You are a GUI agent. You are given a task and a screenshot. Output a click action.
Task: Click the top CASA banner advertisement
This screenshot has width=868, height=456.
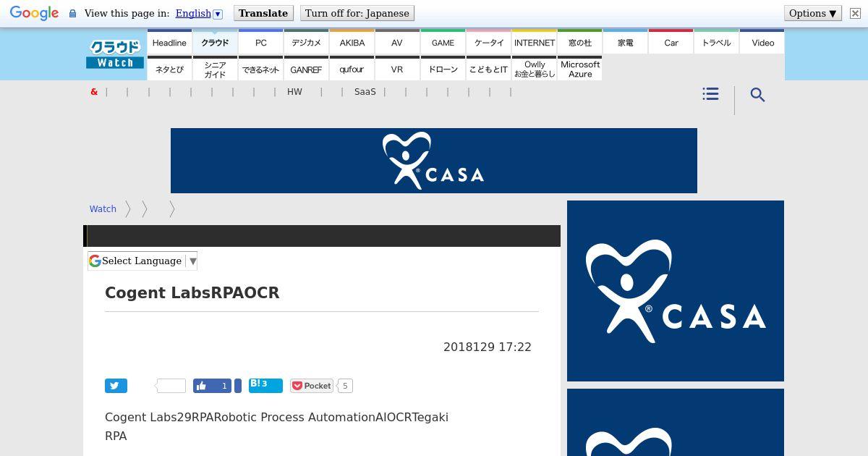pos(434,161)
